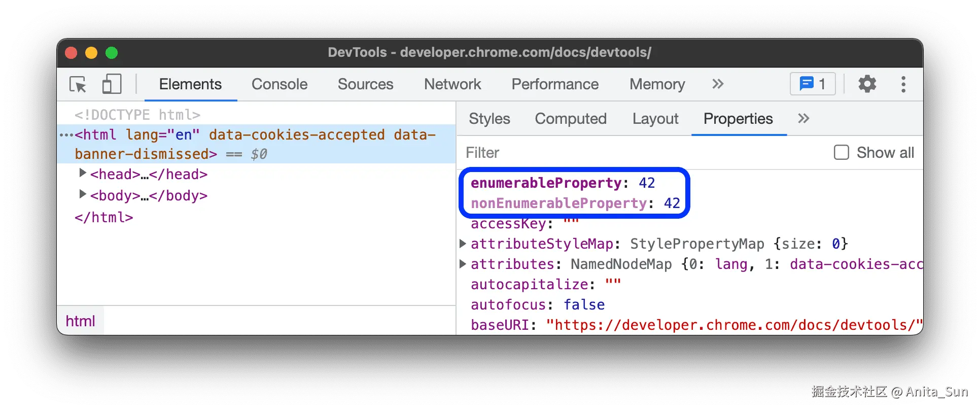Enable the Show all checkbox
The height and width of the screenshot is (410, 980).
click(x=842, y=153)
